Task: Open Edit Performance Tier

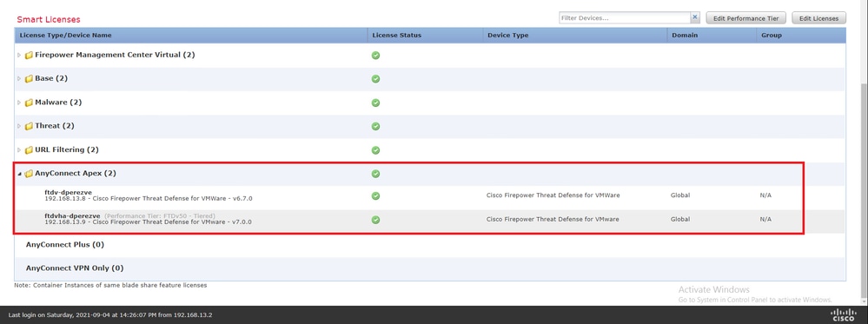Action: point(745,18)
